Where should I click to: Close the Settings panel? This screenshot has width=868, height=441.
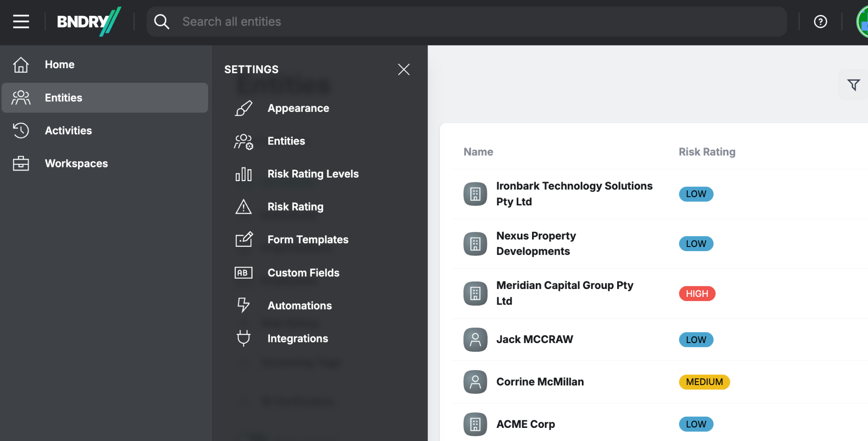[404, 69]
